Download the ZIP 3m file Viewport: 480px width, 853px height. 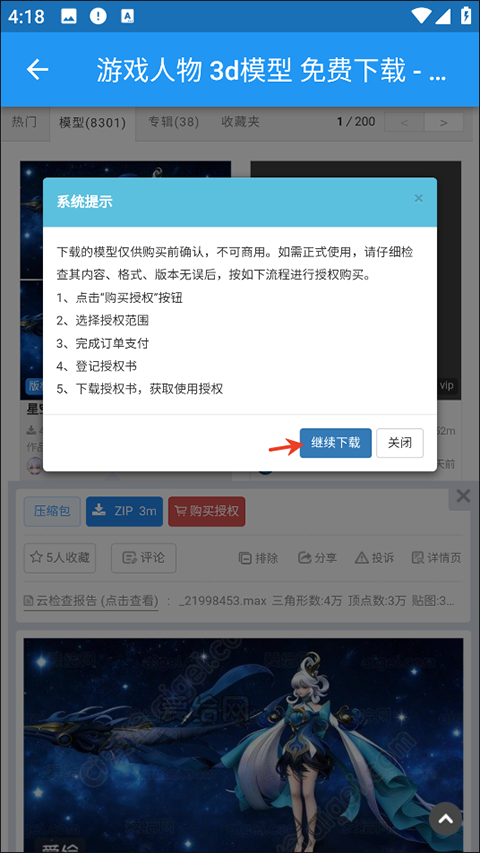click(x=124, y=511)
